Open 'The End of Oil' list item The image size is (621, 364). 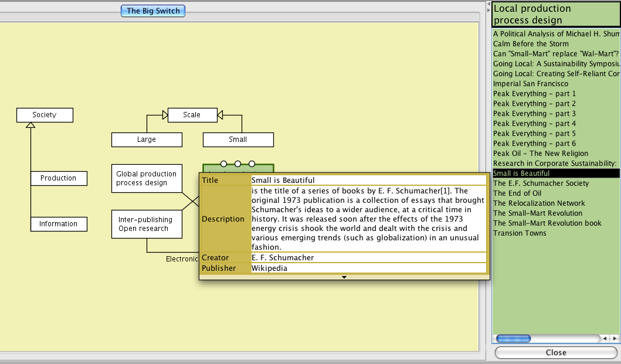517,193
